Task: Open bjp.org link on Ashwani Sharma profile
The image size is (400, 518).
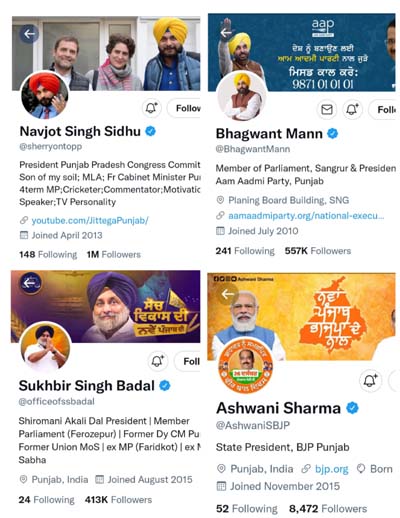Action: tap(332, 469)
